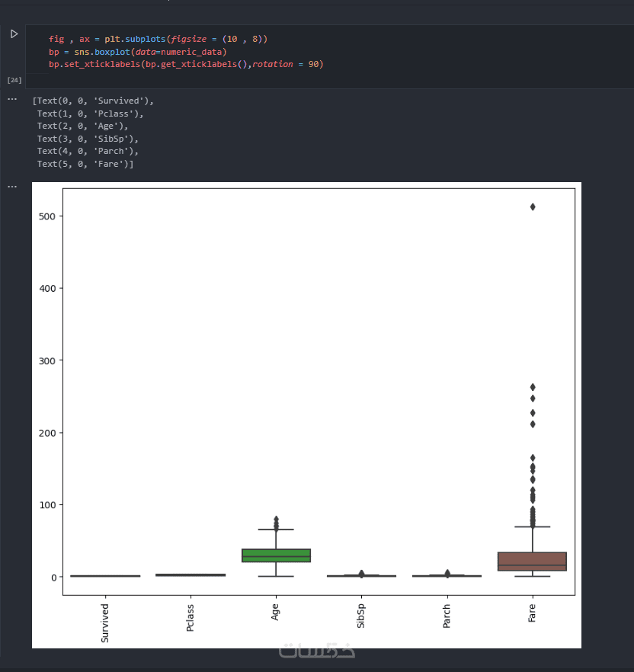634x672 pixels.
Task: Select Text(5, 0, 'Fare') output line
Action: (85, 164)
